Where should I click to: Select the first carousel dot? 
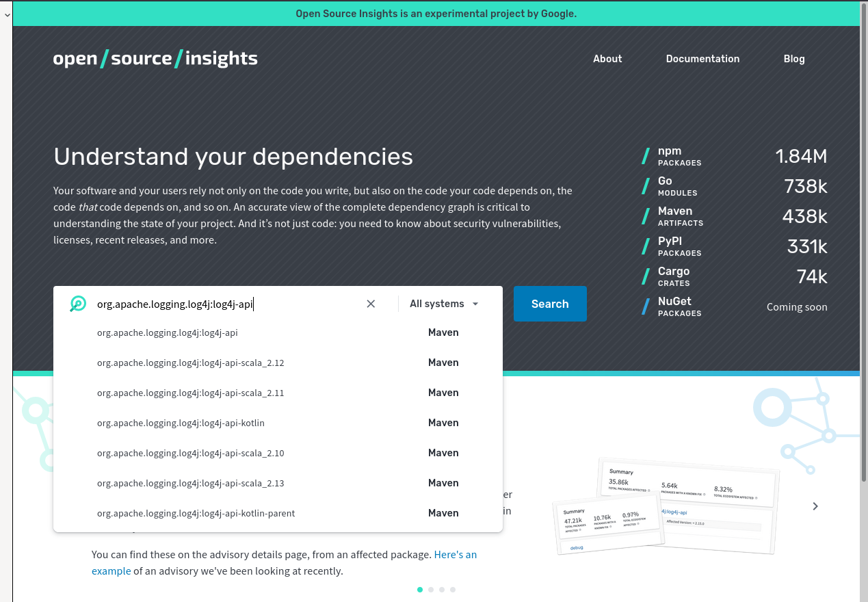420,589
